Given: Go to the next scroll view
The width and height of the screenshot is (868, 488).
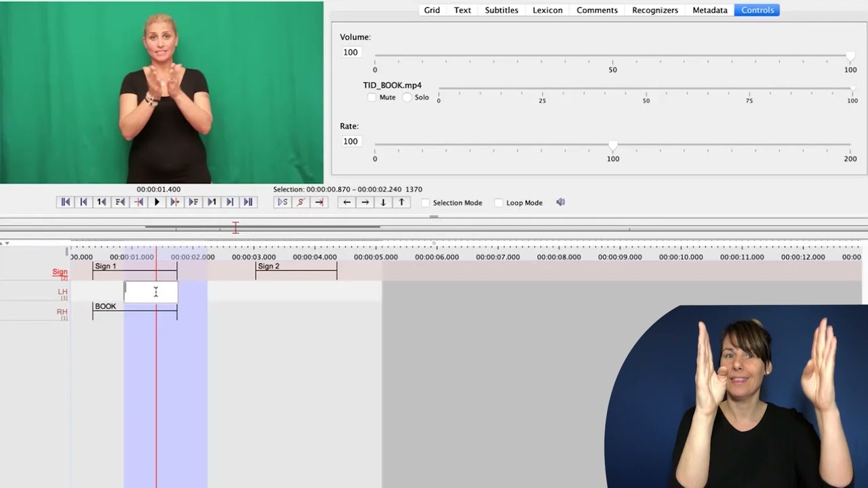Looking at the screenshot, I should [x=230, y=202].
